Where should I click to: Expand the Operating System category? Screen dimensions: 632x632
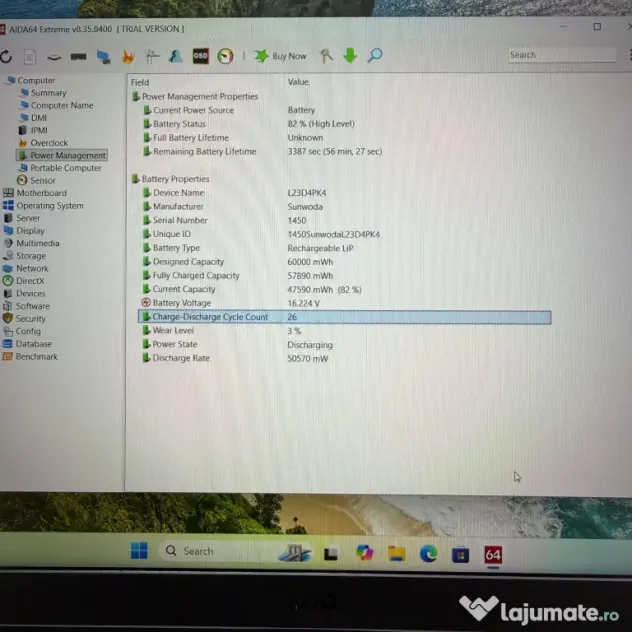coord(43,206)
